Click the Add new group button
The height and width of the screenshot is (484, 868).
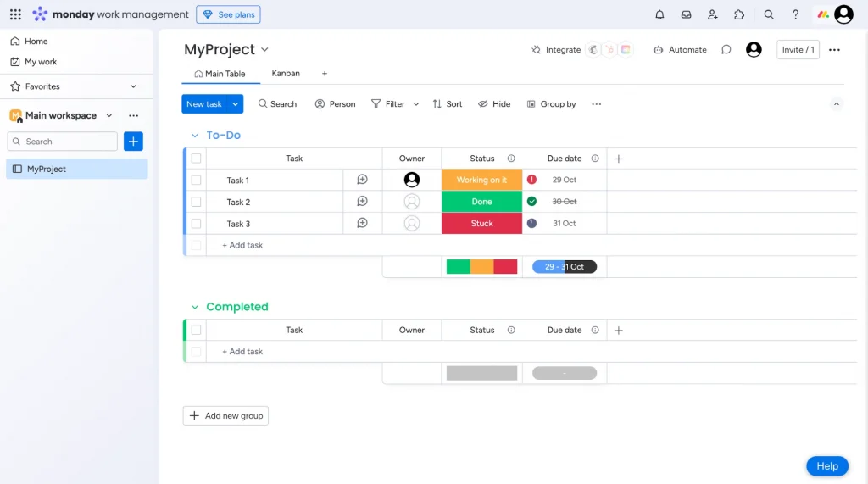225,415
